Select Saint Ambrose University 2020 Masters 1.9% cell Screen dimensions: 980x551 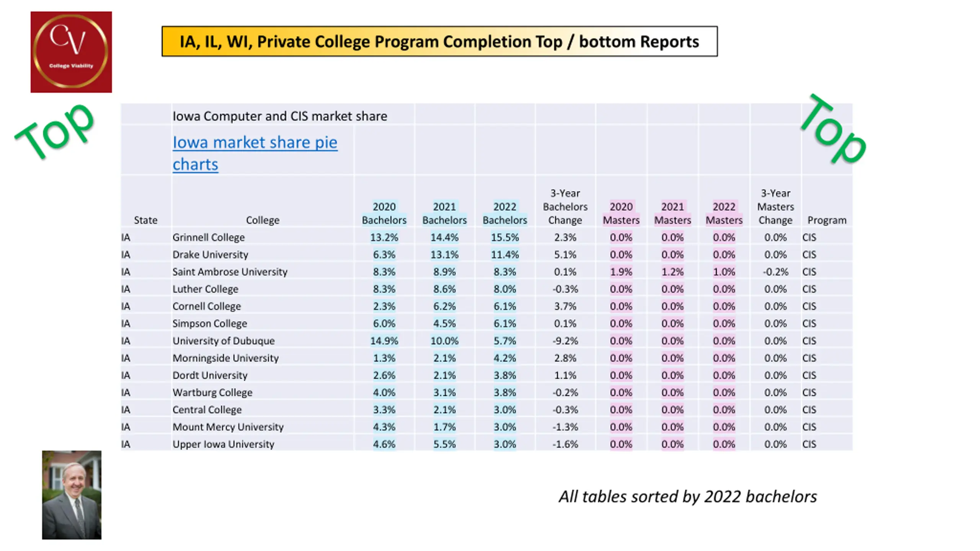click(621, 272)
